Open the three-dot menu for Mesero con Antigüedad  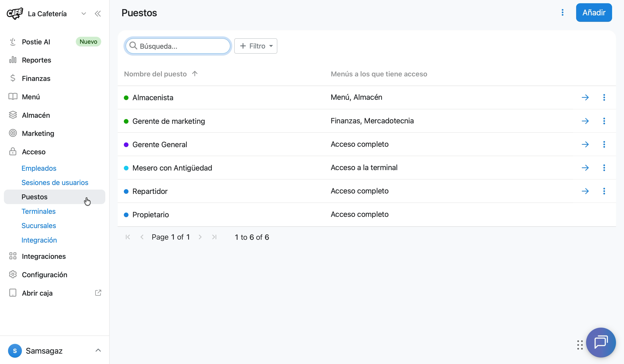(604, 168)
